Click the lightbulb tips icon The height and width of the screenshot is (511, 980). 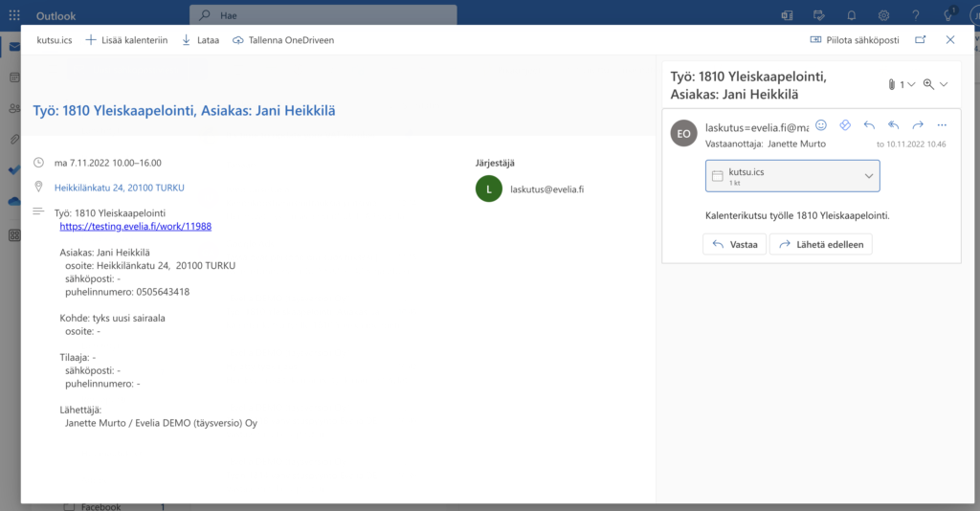pos(948,15)
